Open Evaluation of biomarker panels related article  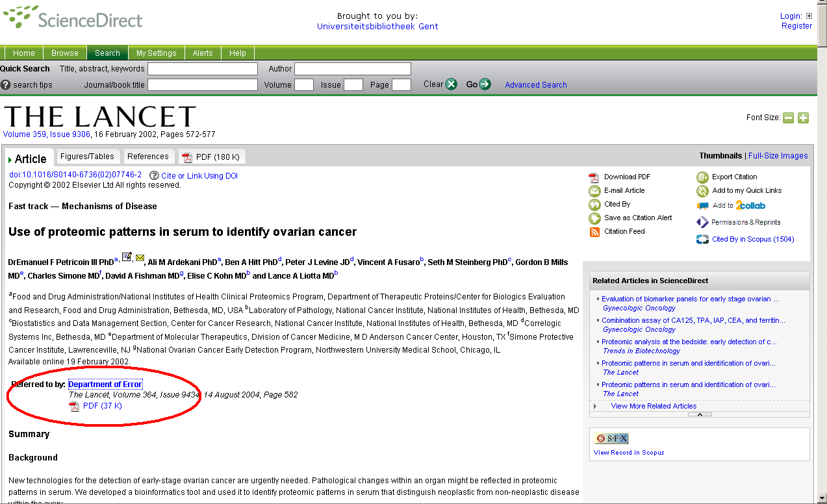[x=690, y=299]
